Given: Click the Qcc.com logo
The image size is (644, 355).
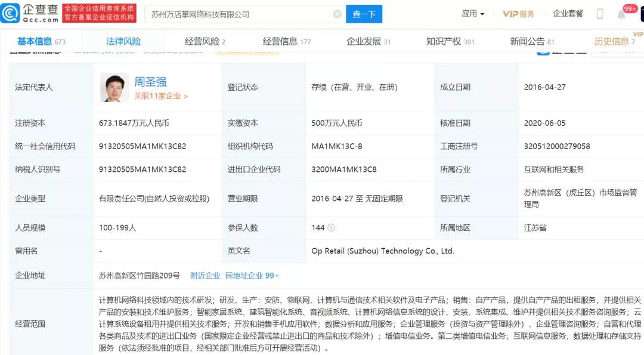Looking at the screenshot, I should point(30,13).
